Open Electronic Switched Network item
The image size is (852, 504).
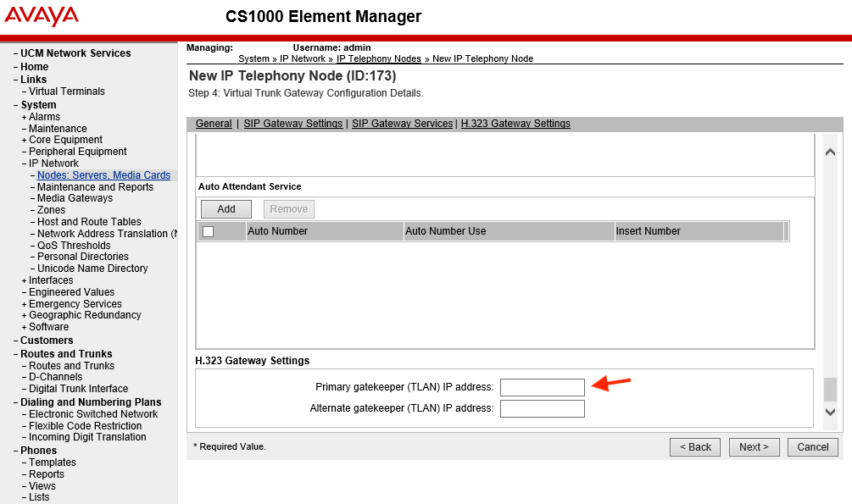click(93, 414)
